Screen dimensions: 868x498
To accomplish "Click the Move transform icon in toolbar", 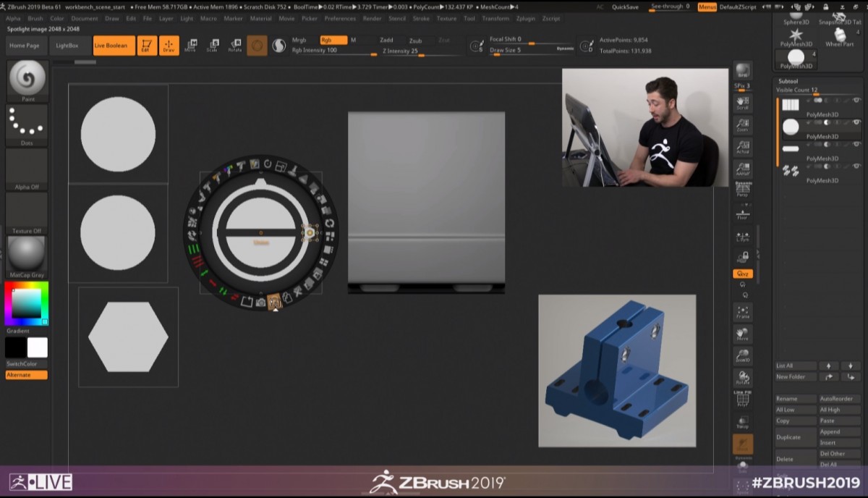I will (190, 46).
